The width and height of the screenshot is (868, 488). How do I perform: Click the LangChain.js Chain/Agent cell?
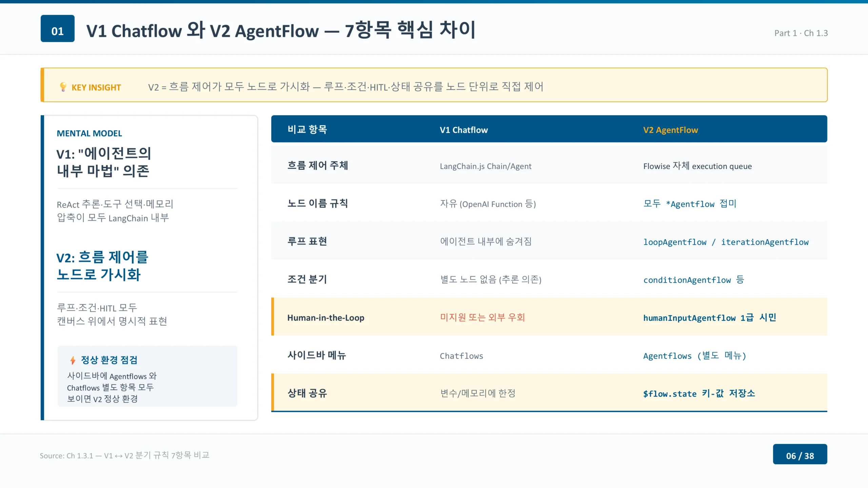(486, 166)
